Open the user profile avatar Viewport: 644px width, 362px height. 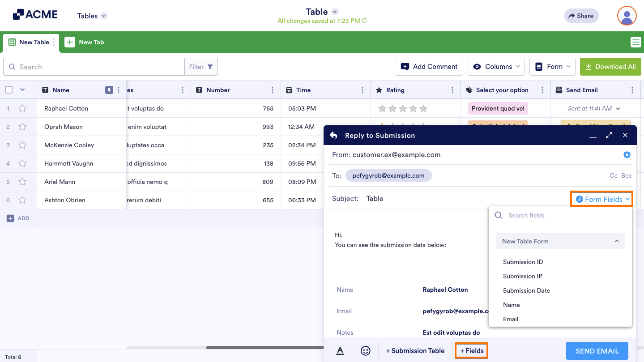(x=627, y=16)
